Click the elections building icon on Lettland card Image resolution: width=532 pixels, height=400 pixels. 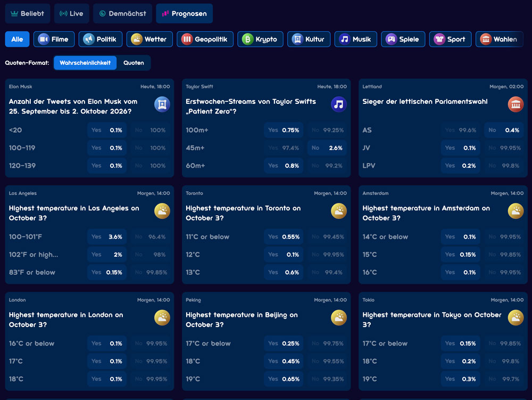pyautogui.click(x=516, y=104)
